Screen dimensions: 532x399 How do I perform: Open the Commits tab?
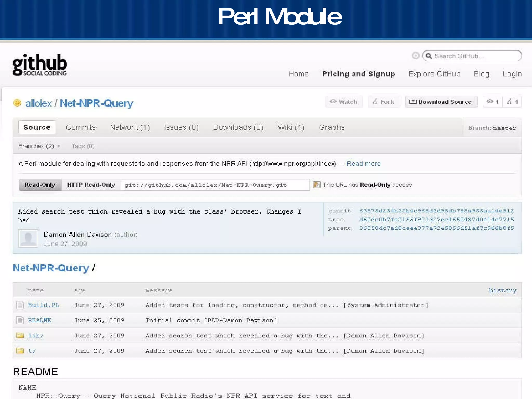click(81, 127)
